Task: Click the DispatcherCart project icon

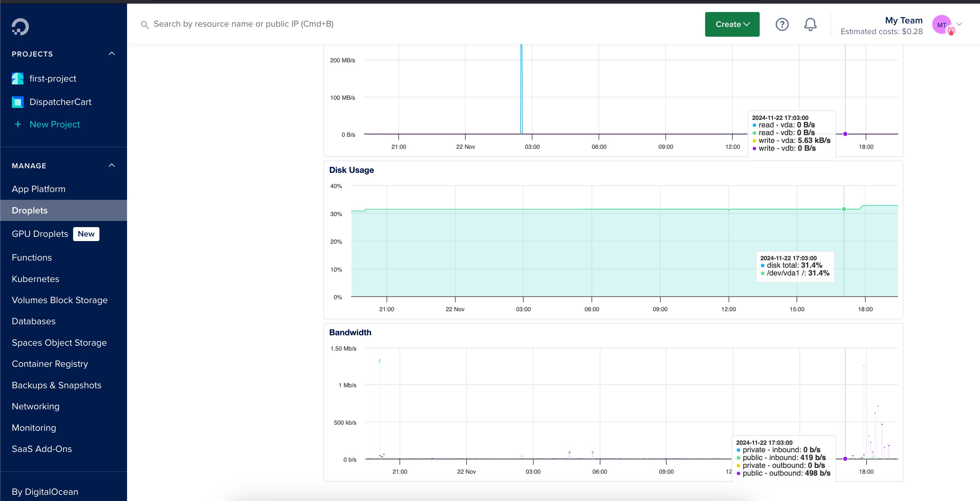Action: point(18,102)
